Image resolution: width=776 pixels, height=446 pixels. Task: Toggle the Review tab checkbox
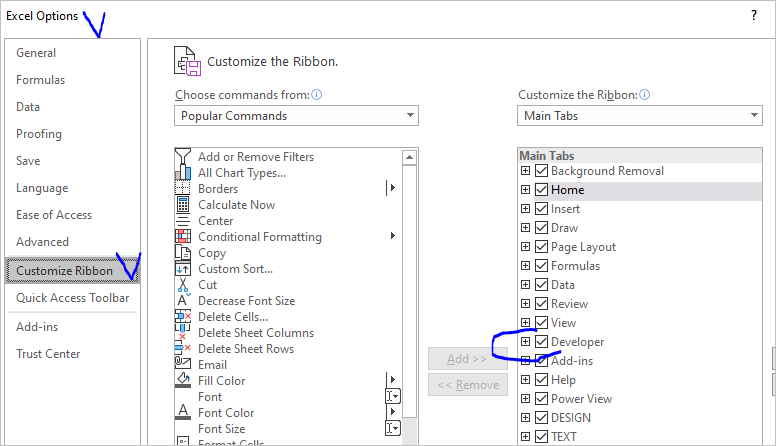point(541,303)
